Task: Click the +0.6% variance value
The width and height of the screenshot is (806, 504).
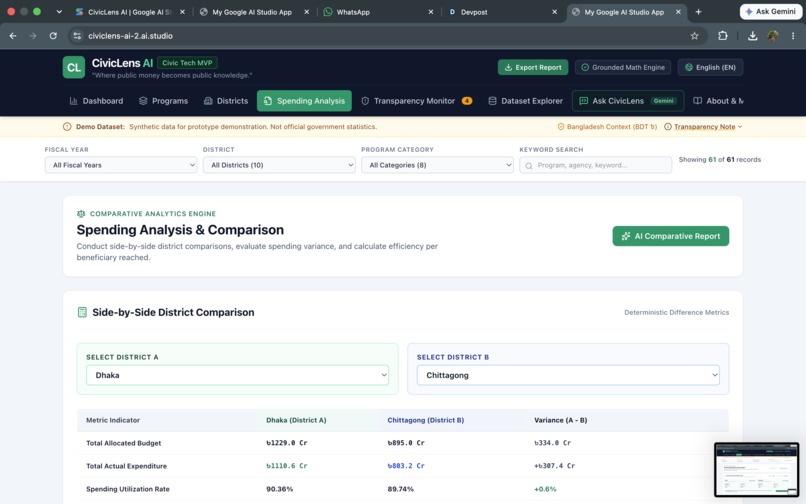Action: (545, 489)
